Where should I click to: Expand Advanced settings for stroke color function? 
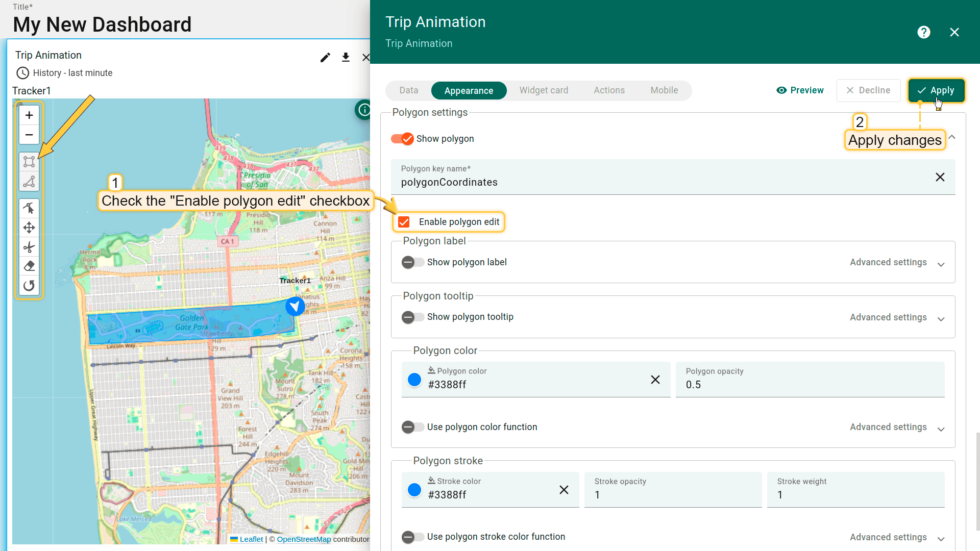point(897,537)
